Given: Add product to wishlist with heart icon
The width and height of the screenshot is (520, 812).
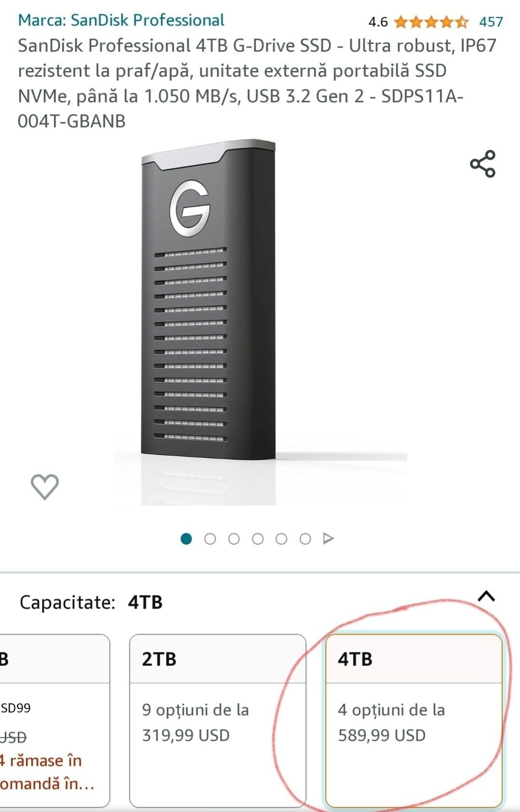Looking at the screenshot, I should [45, 486].
